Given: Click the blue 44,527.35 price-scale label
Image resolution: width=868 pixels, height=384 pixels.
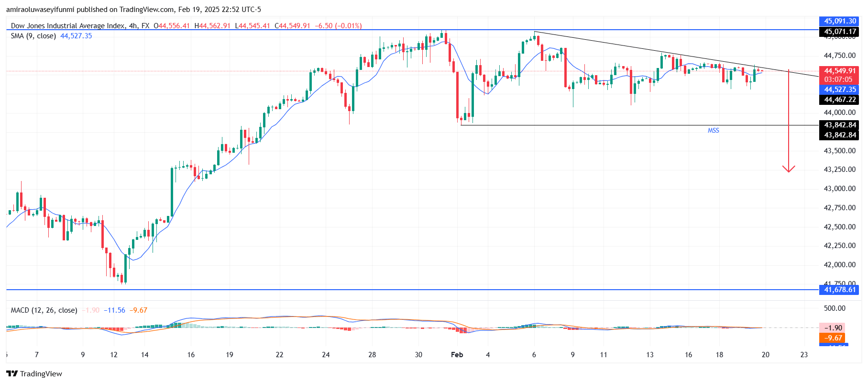Looking at the screenshot, I should (x=840, y=90).
